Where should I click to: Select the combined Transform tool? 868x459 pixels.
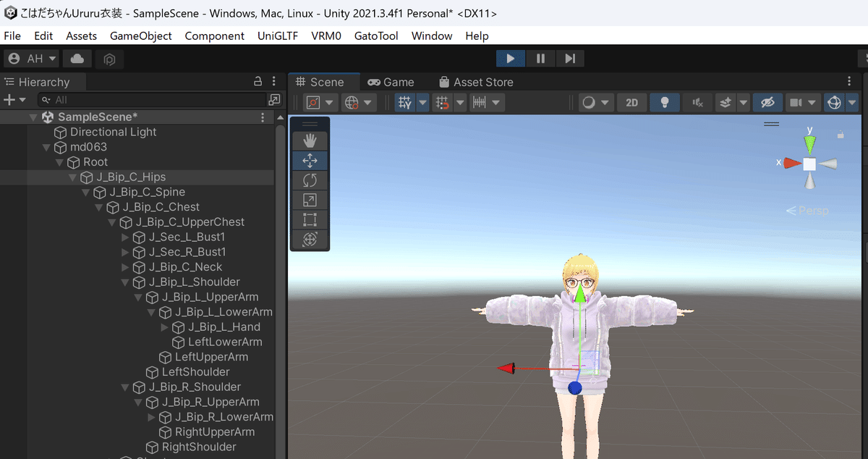tap(310, 239)
